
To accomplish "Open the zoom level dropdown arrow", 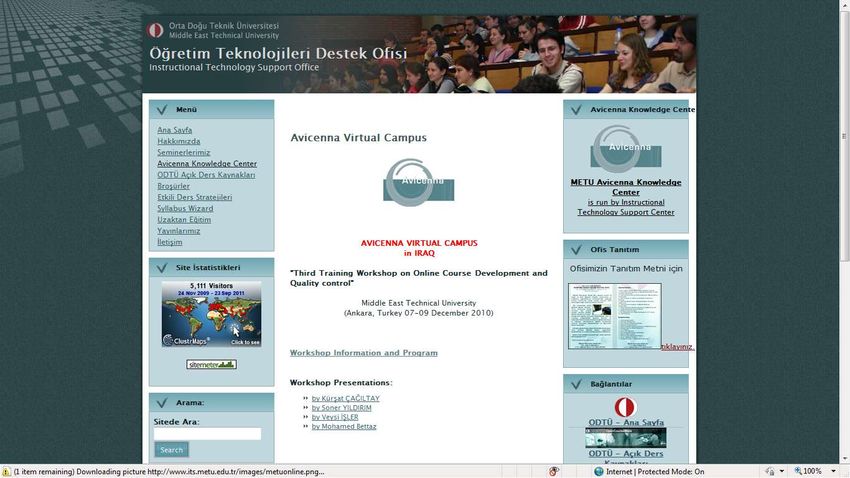I will point(833,471).
